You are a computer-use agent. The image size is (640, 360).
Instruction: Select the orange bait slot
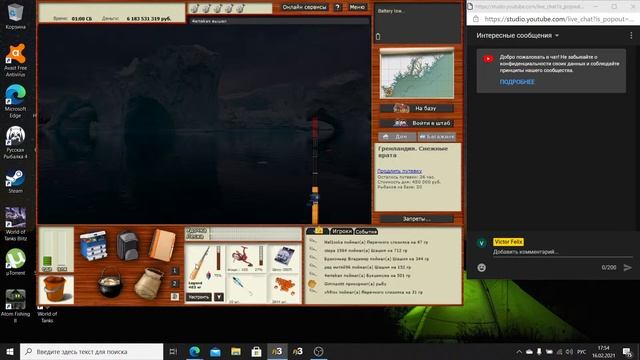[x=284, y=289]
